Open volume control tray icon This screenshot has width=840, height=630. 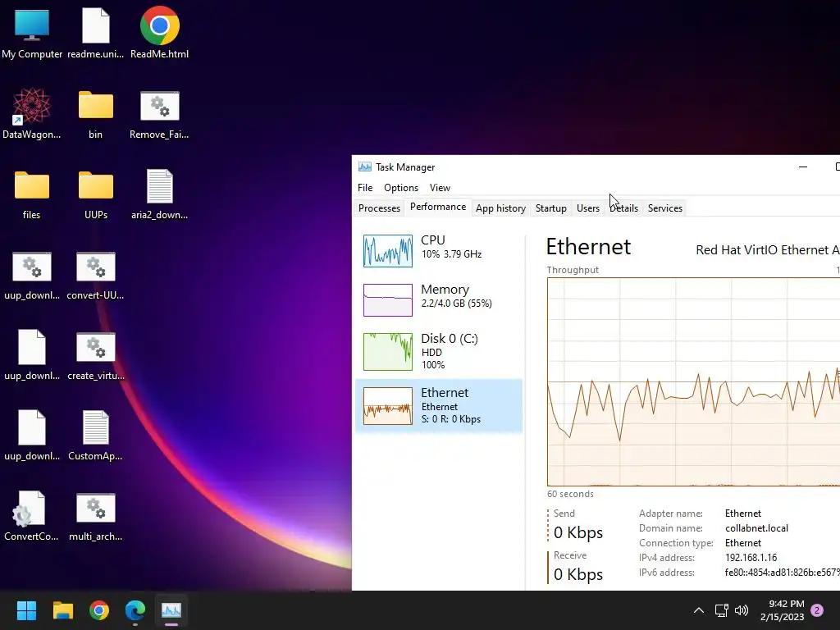pos(742,610)
